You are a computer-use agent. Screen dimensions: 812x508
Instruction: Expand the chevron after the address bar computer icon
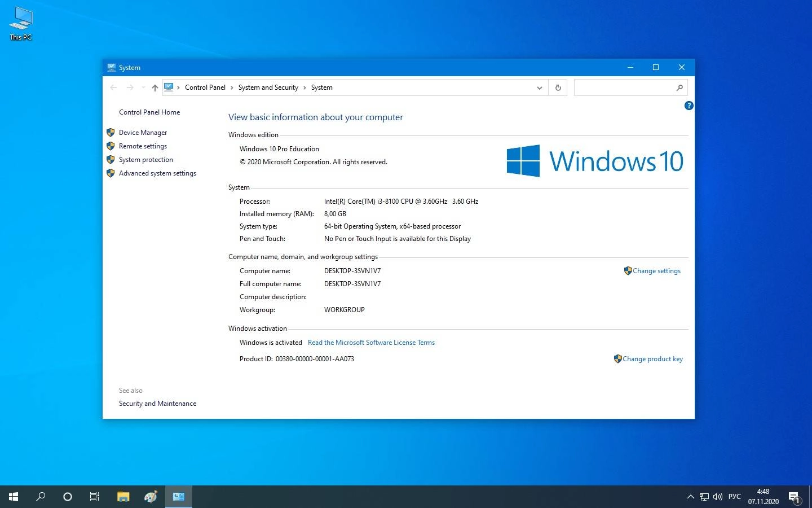coord(178,87)
